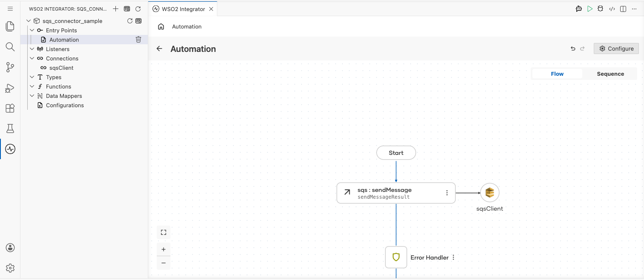644x280 pixels.
Task: Open the Accounts menu
Action: pos(10,248)
